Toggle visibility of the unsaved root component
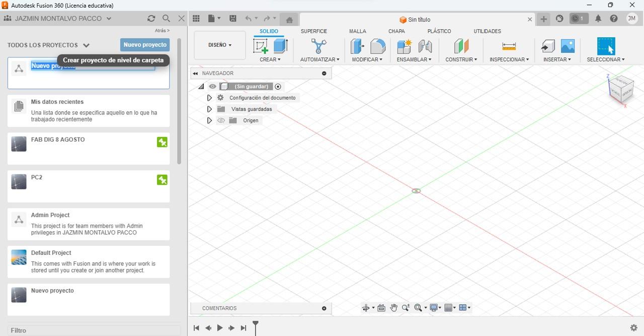 click(x=212, y=87)
